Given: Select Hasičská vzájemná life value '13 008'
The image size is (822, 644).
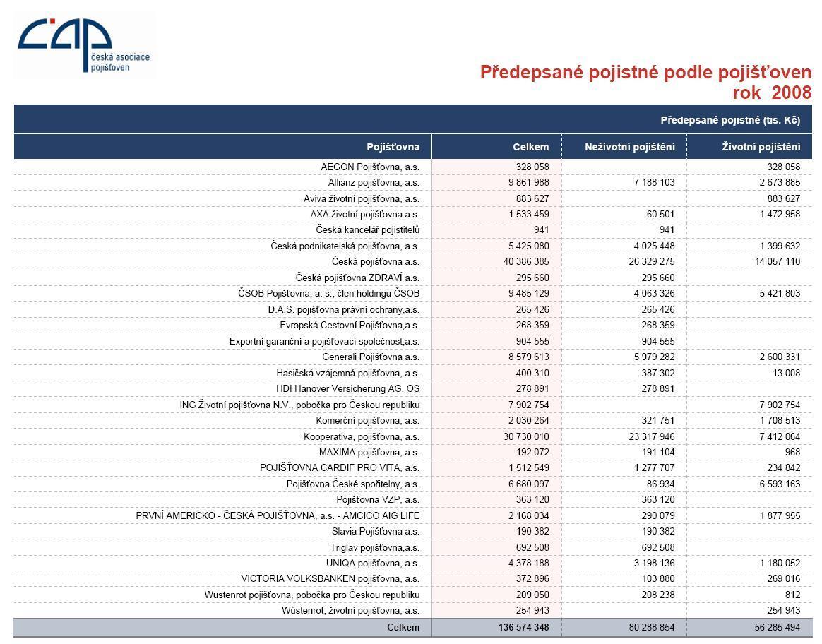Looking at the screenshot, I should click(x=787, y=373).
